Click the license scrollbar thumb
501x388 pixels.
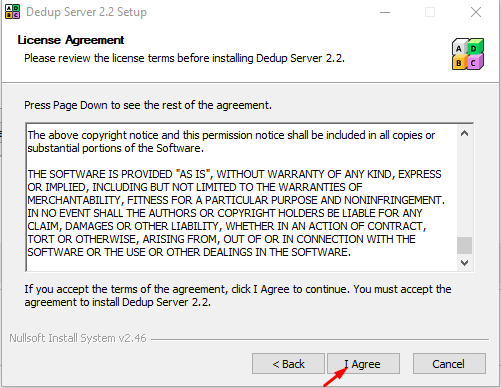click(464, 245)
